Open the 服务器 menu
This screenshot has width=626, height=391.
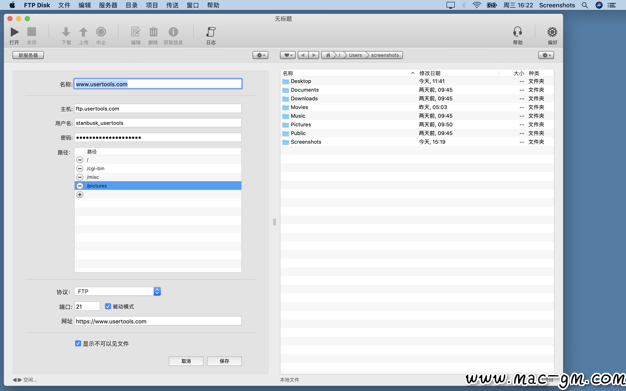pos(108,5)
